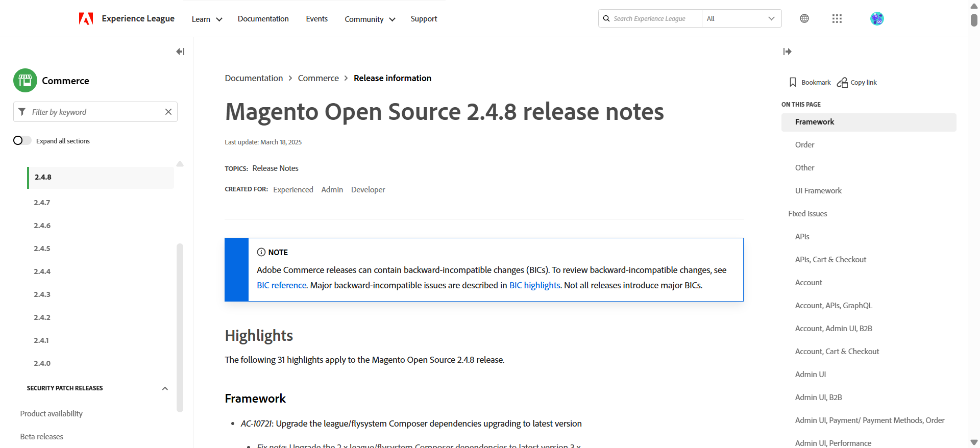
Task: Jump to Order in On This Page
Action: [x=804, y=145]
